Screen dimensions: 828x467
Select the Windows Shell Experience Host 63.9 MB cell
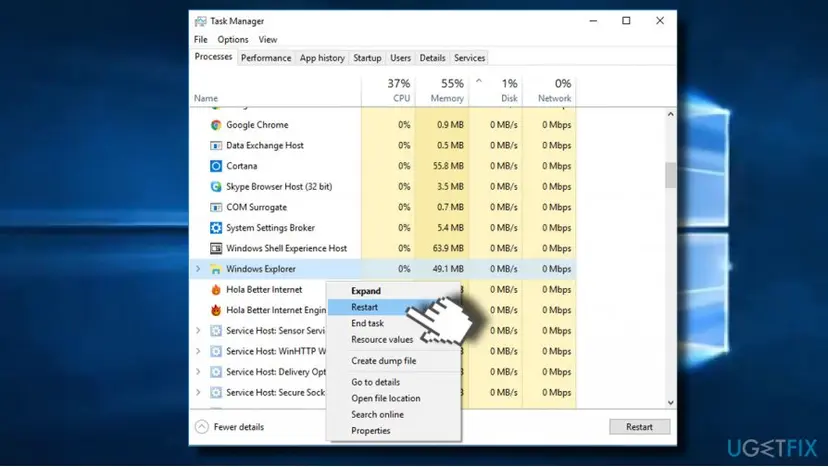442,249
